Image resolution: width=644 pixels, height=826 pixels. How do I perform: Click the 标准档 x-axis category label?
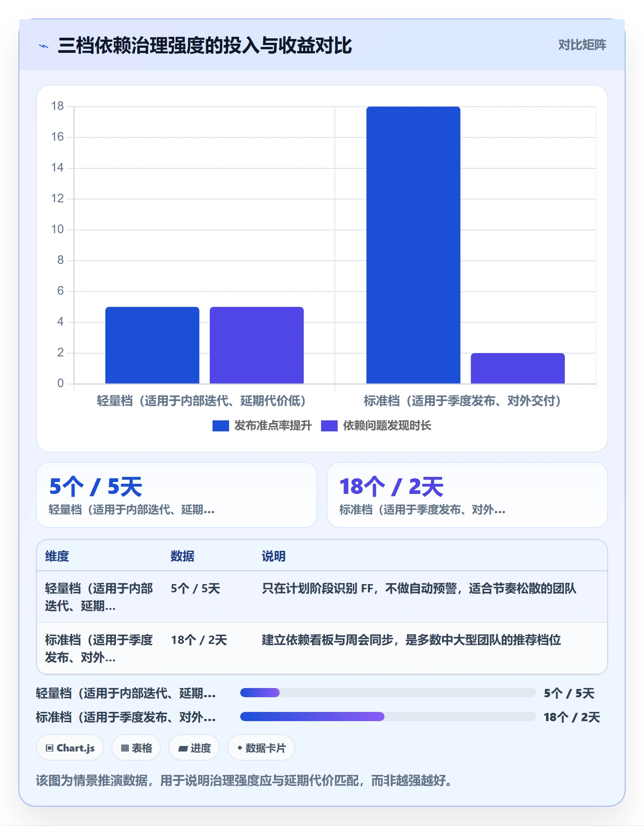coord(462,401)
